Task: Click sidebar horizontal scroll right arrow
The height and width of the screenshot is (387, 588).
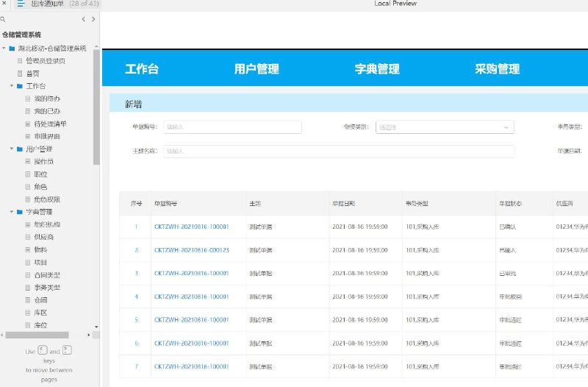Action: click(x=89, y=335)
